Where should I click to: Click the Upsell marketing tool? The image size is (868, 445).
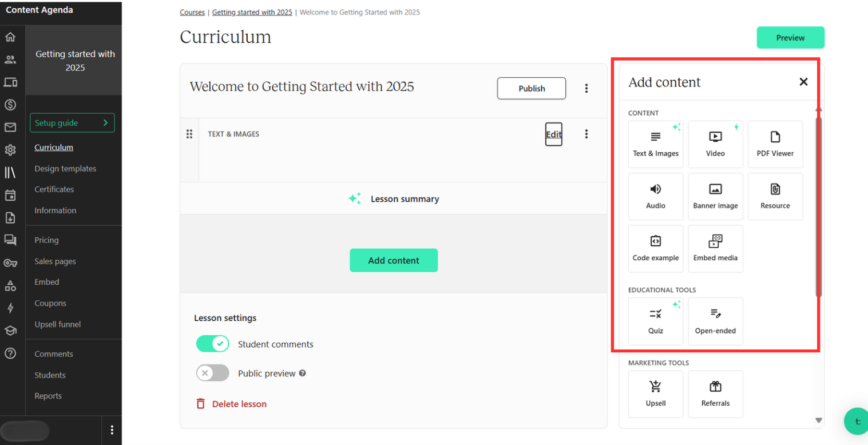(655, 394)
